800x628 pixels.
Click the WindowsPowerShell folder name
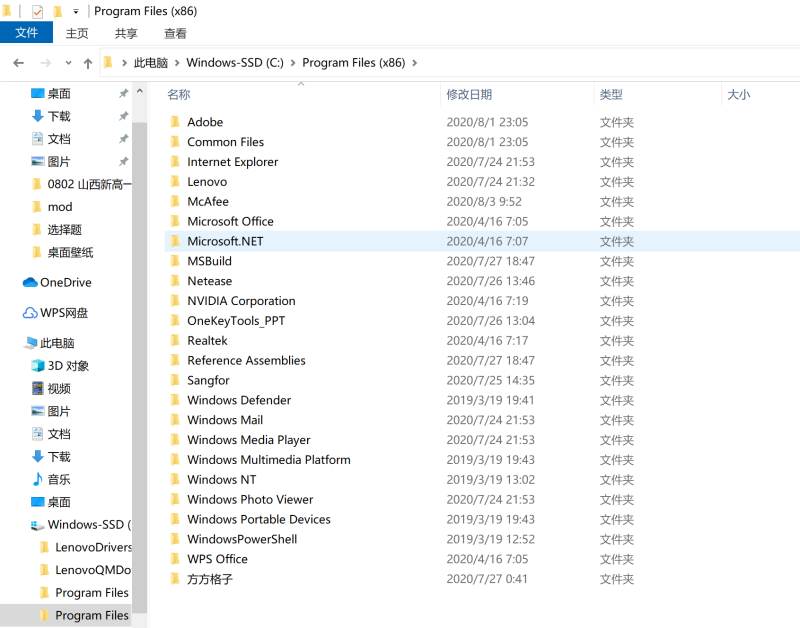(x=242, y=539)
